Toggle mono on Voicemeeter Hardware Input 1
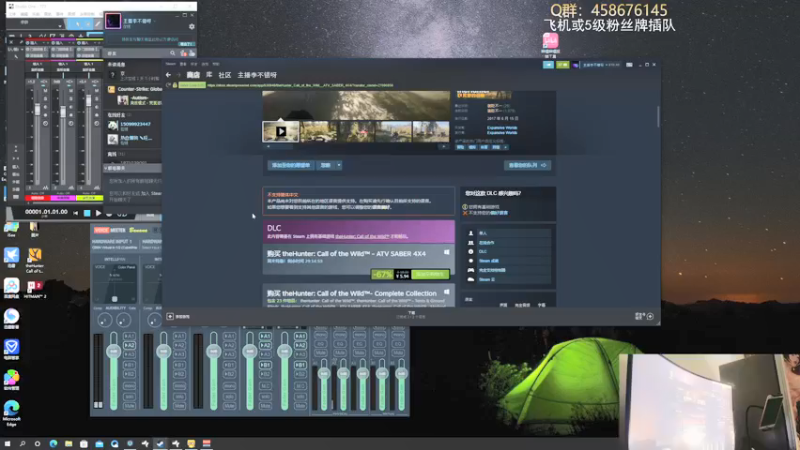The width and height of the screenshot is (800, 450). click(129, 386)
